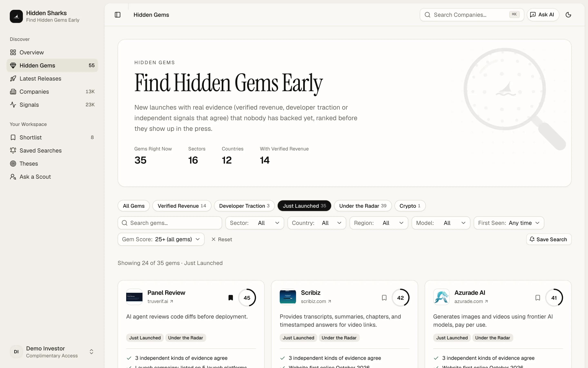Open the truverif.ai link
The height and width of the screenshot is (368, 588).
point(160,302)
